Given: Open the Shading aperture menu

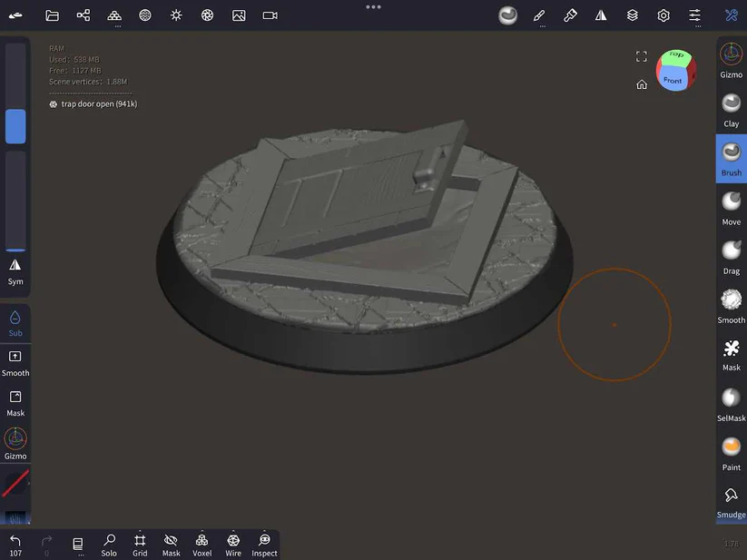Looking at the screenshot, I should (x=207, y=15).
